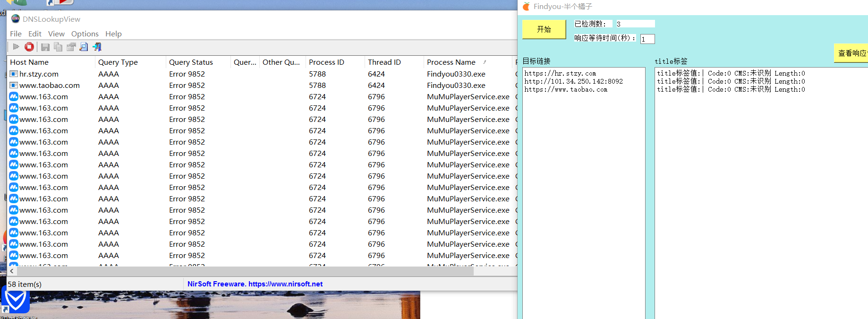Screen dimensions: 868x319
Task: Click the Copy selected items toolbar icon
Action: coord(58,47)
